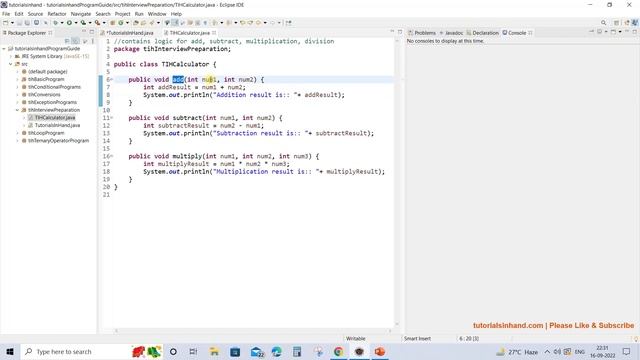Switch to the Declaration tab
This screenshot has height=360, width=640.
tap(482, 33)
